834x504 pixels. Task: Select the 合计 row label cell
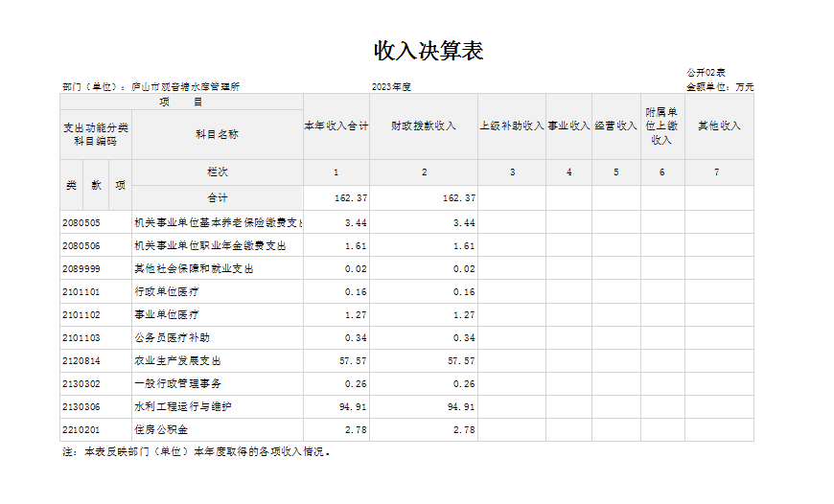click(x=217, y=198)
